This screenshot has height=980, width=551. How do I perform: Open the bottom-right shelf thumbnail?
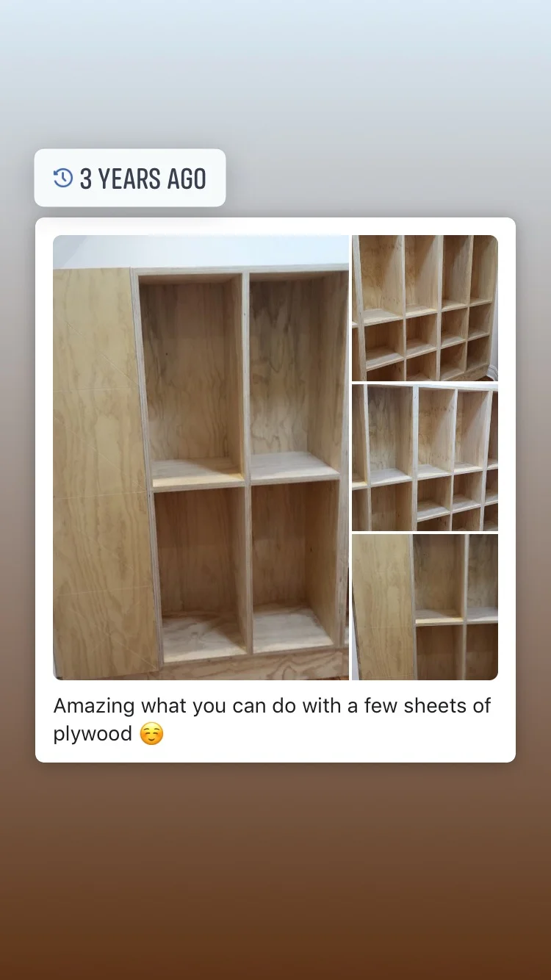(x=425, y=607)
